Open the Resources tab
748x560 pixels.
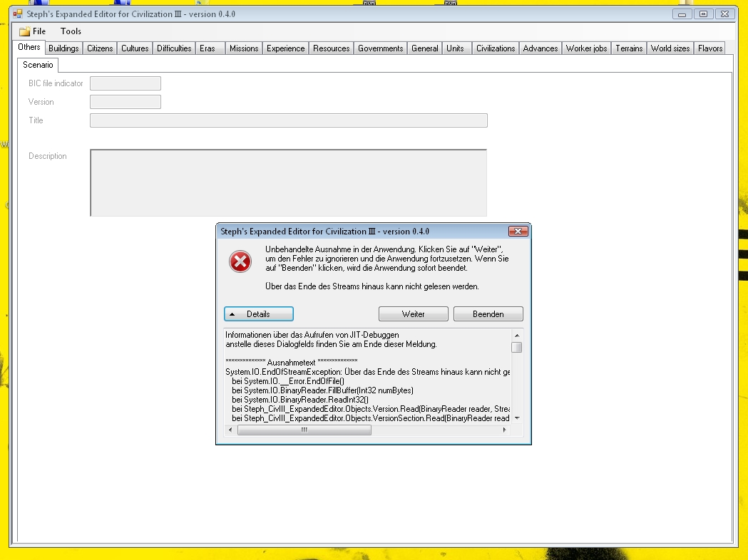click(331, 48)
